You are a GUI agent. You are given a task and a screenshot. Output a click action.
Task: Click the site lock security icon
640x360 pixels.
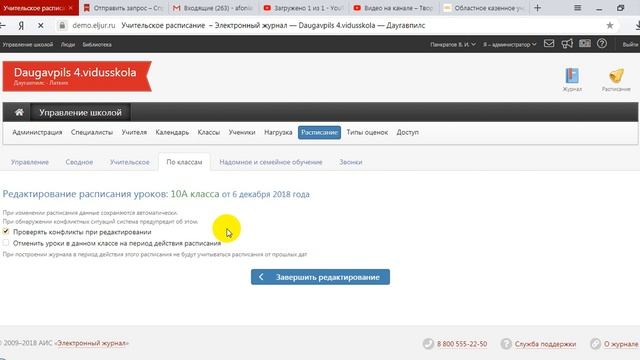pos(62,25)
